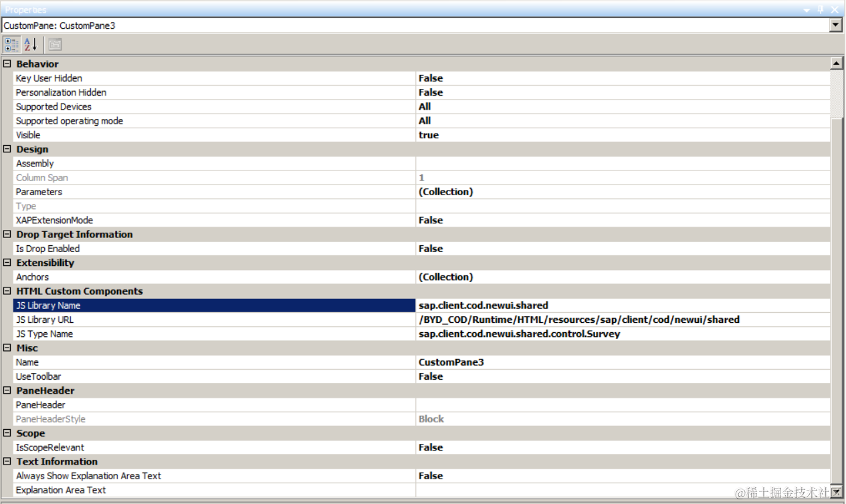
Task: Select the Anchors property
Action: pos(215,277)
